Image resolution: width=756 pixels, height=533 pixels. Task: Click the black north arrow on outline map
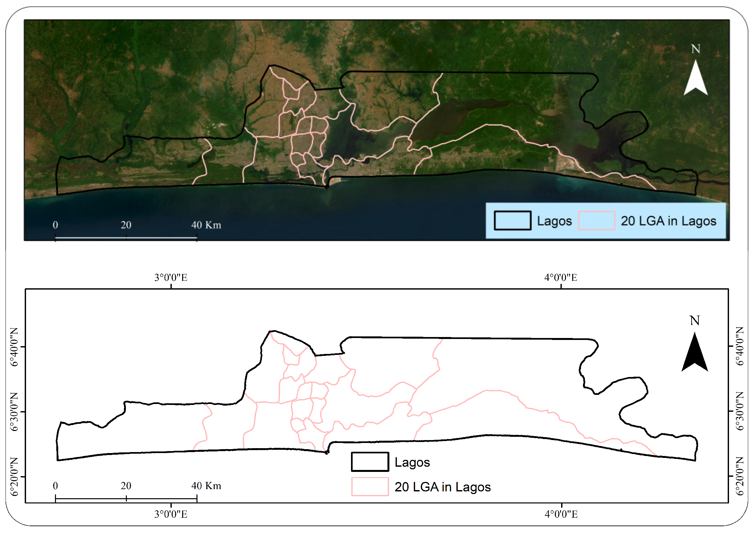coord(695,353)
